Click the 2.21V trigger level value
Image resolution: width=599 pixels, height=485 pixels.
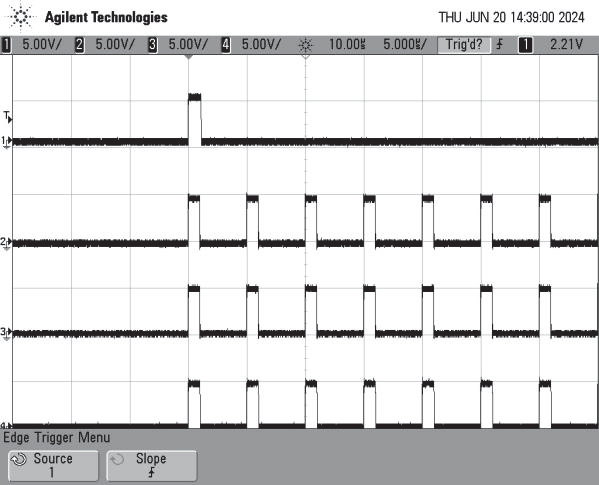tap(566, 45)
